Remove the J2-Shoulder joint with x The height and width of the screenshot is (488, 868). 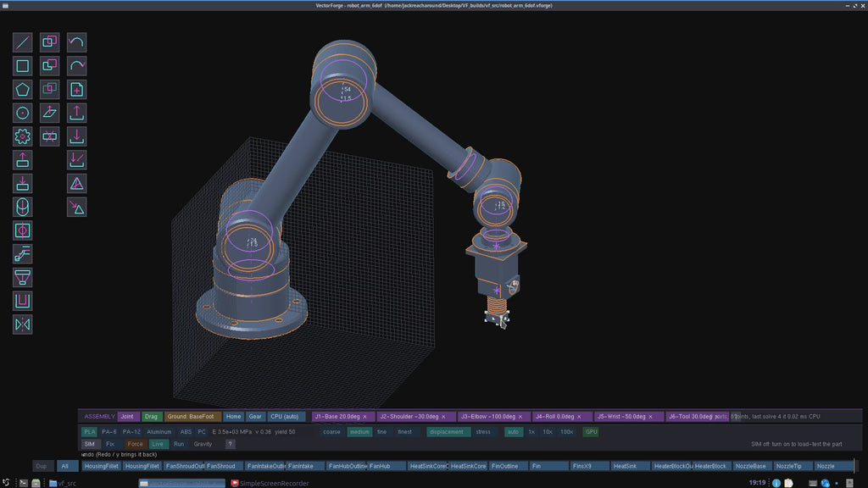pyautogui.click(x=443, y=417)
